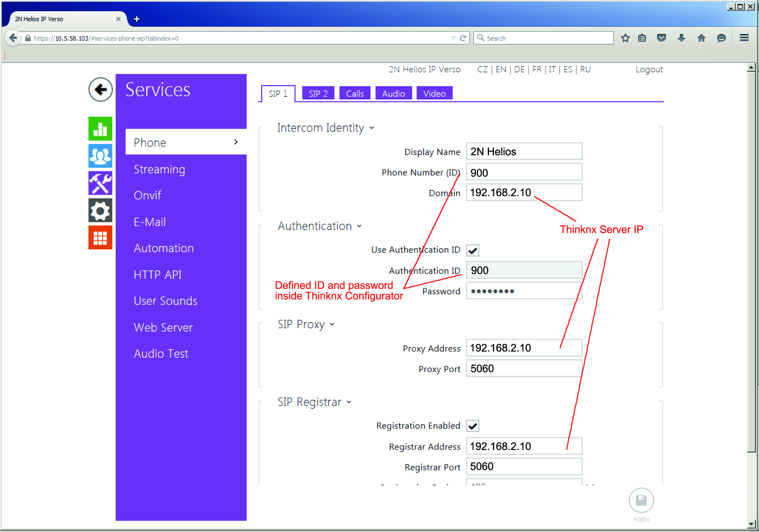
Task: Click the bookmark star icon in toolbar
Action: (x=625, y=38)
